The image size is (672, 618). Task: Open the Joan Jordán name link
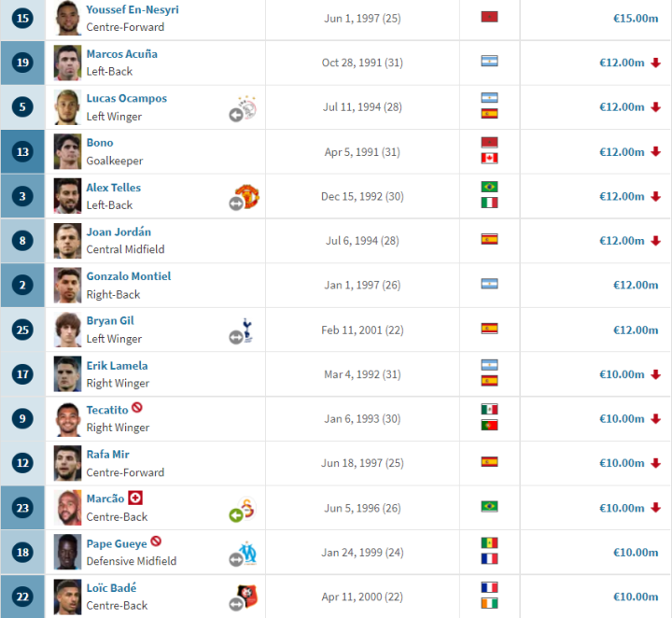(x=119, y=232)
